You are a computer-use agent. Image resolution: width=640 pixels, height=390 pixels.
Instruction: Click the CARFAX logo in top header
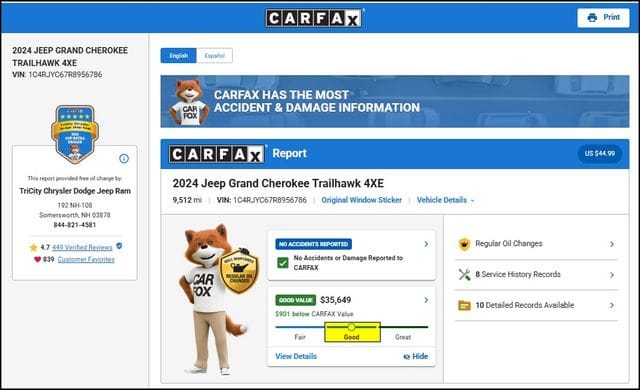point(313,18)
